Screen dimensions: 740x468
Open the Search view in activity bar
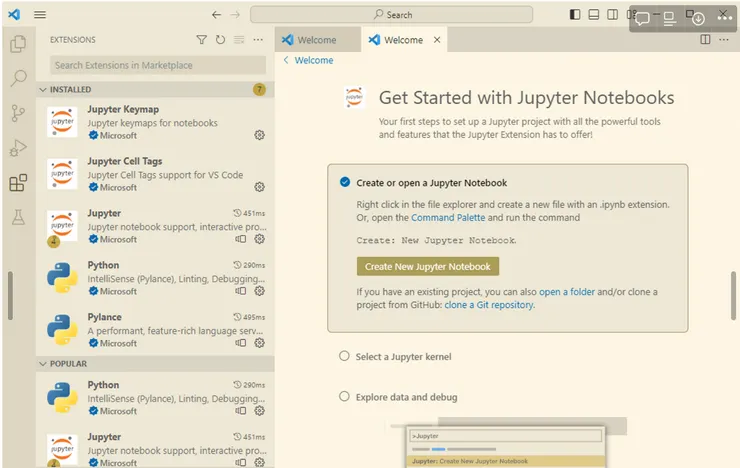tap(18, 78)
